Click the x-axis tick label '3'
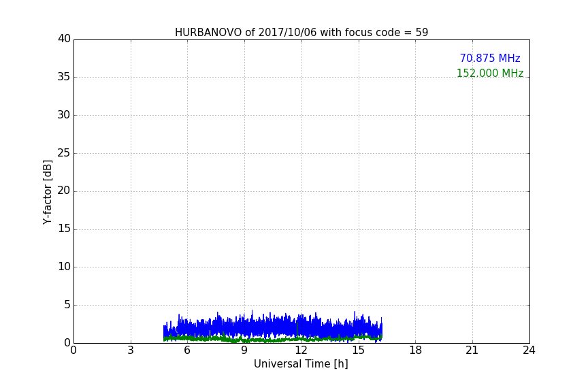The width and height of the screenshot is (588, 392). (x=131, y=350)
